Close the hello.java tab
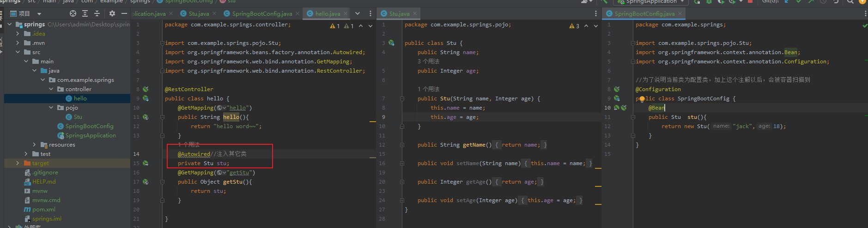The image size is (868, 228). pos(345,13)
